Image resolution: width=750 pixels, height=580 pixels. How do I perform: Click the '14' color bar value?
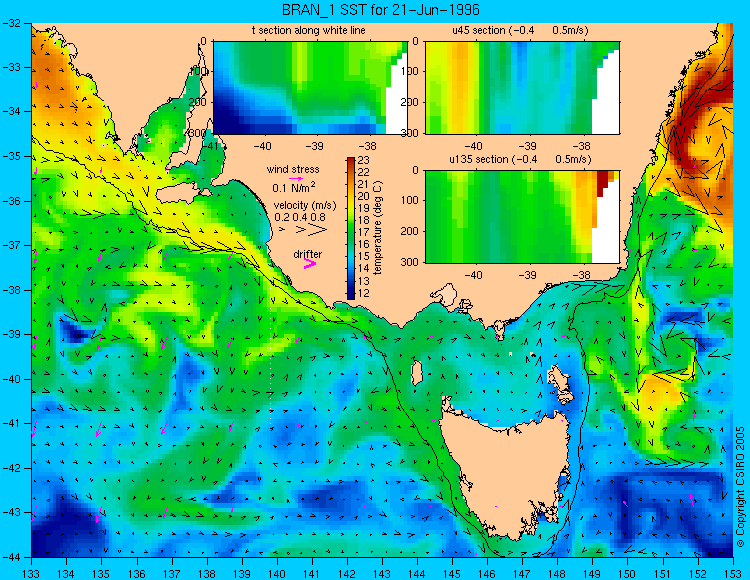click(x=364, y=269)
